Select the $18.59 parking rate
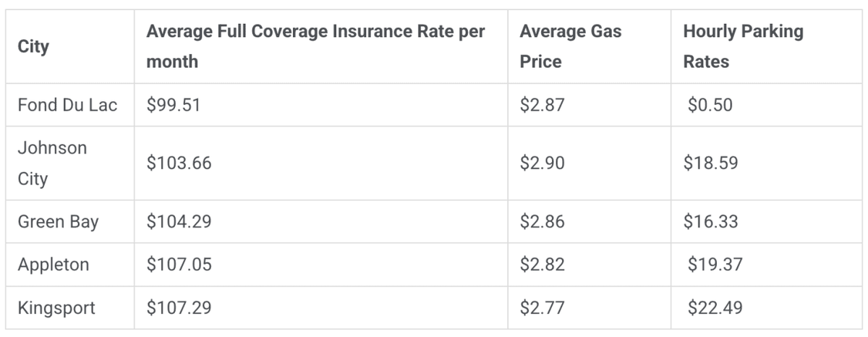This screenshot has height=337, width=868. click(x=711, y=163)
